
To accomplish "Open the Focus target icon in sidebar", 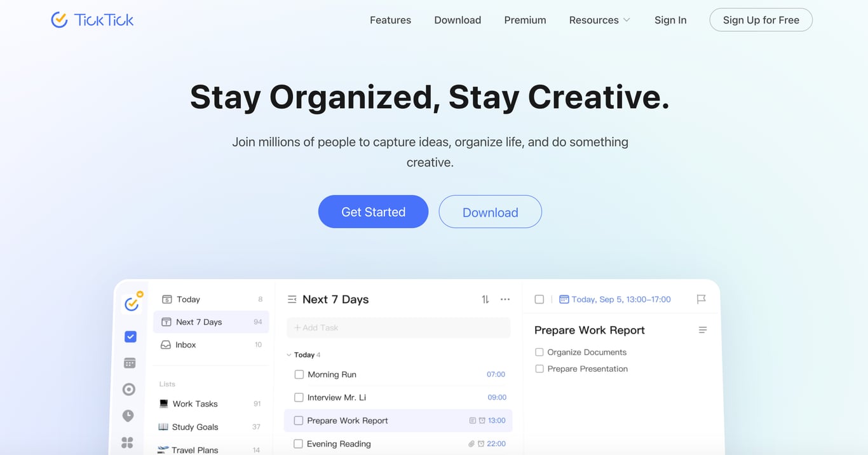I will coord(129,390).
